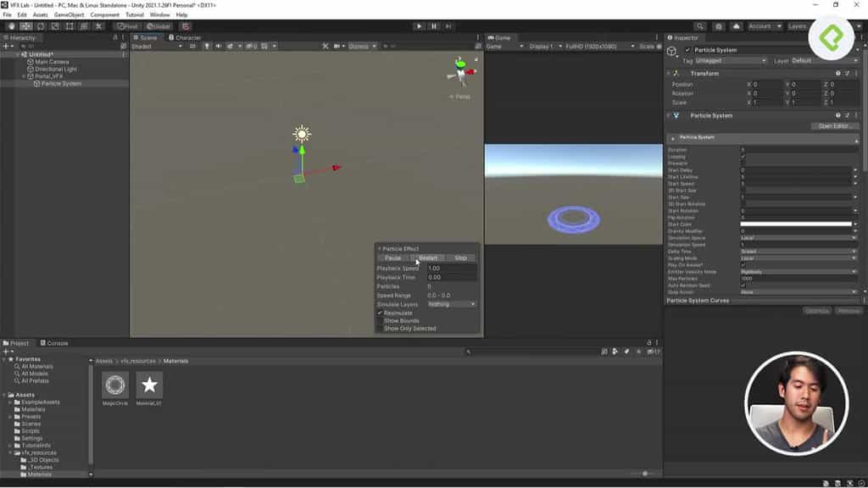This screenshot has height=488, width=868.
Task: Toggle Looping in the Particle System inspector
Action: click(743, 157)
